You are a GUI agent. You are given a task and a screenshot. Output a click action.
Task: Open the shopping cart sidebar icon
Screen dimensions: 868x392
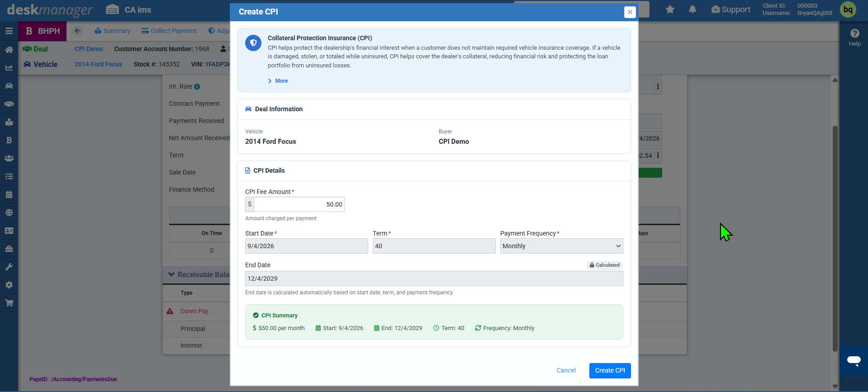[x=9, y=303]
